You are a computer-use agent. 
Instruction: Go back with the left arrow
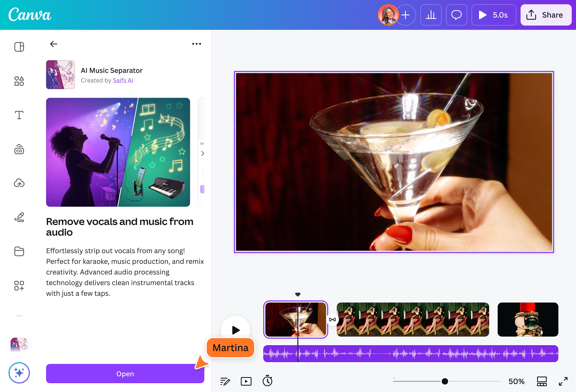tap(54, 44)
